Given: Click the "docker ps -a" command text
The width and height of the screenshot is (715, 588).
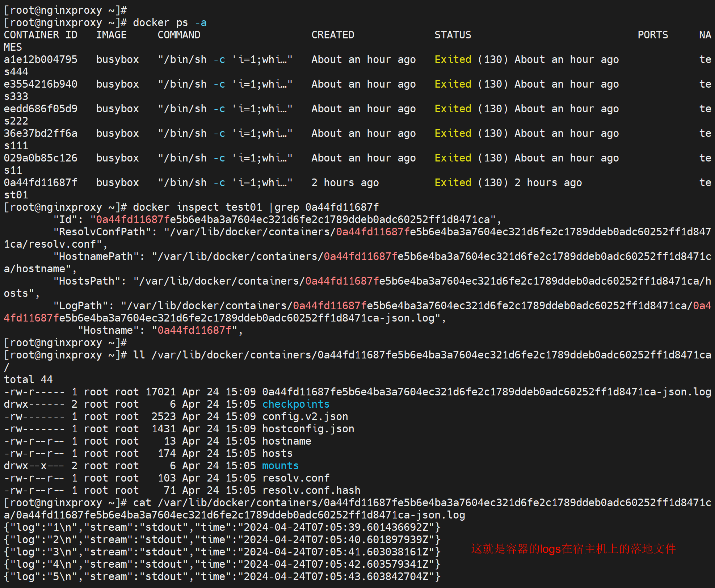Looking at the screenshot, I should tap(169, 22).
